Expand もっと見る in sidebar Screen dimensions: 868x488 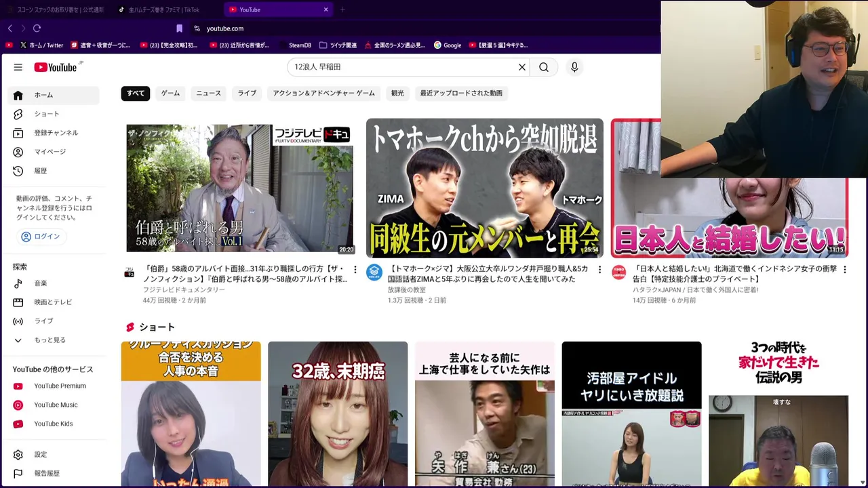(53, 340)
